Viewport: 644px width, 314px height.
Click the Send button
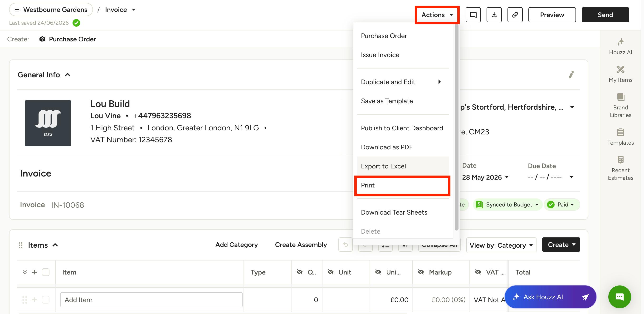[x=605, y=15]
